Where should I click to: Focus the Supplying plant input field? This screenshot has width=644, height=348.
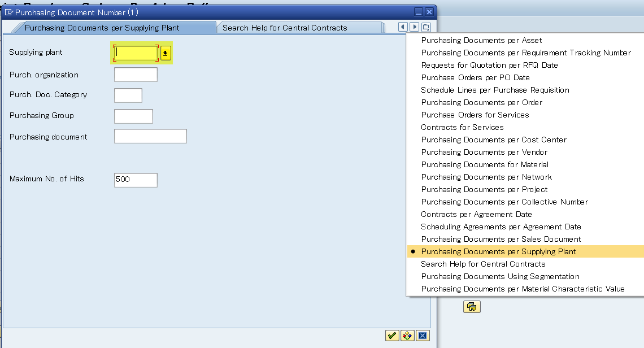[x=136, y=53]
